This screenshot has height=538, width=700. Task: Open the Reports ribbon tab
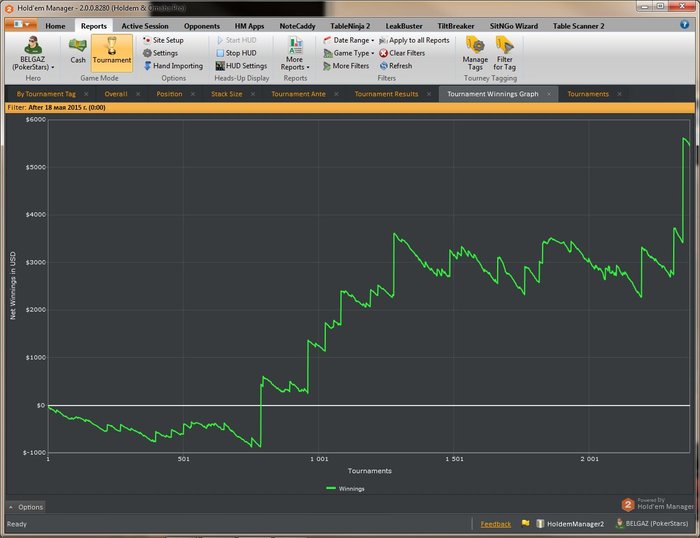pyautogui.click(x=94, y=26)
